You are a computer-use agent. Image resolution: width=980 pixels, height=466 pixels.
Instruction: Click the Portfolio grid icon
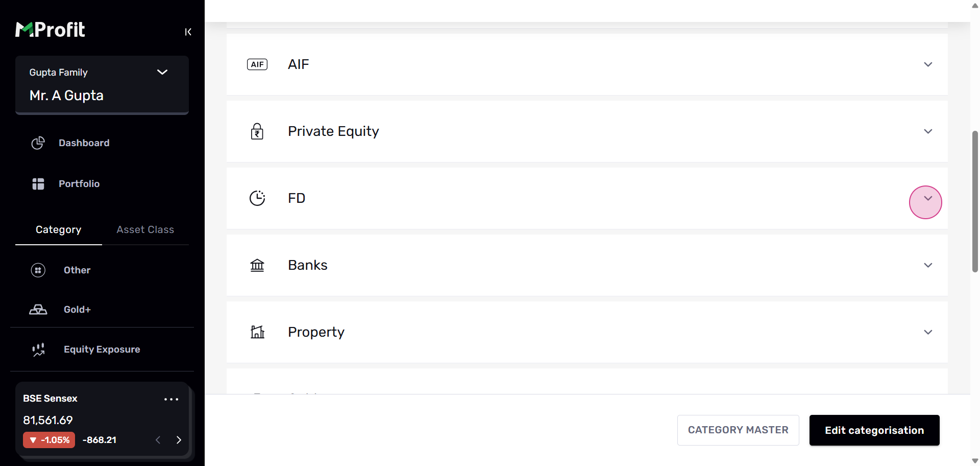(x=38, y=184)
